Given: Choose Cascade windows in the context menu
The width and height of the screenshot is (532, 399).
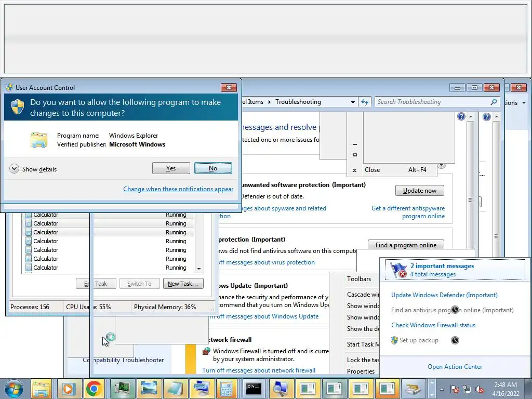Looking at the screenshot, I should click(x=363, y=295).
